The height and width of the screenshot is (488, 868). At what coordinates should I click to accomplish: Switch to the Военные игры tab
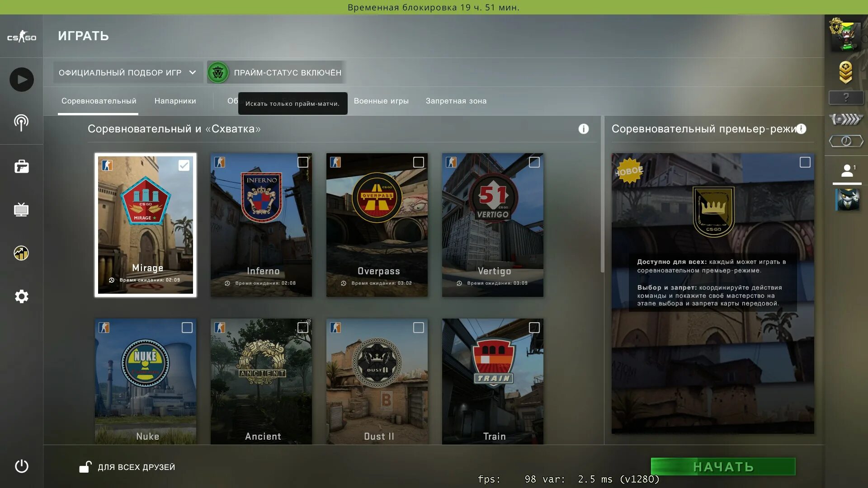pyautogui.click(x=381, y=101)
